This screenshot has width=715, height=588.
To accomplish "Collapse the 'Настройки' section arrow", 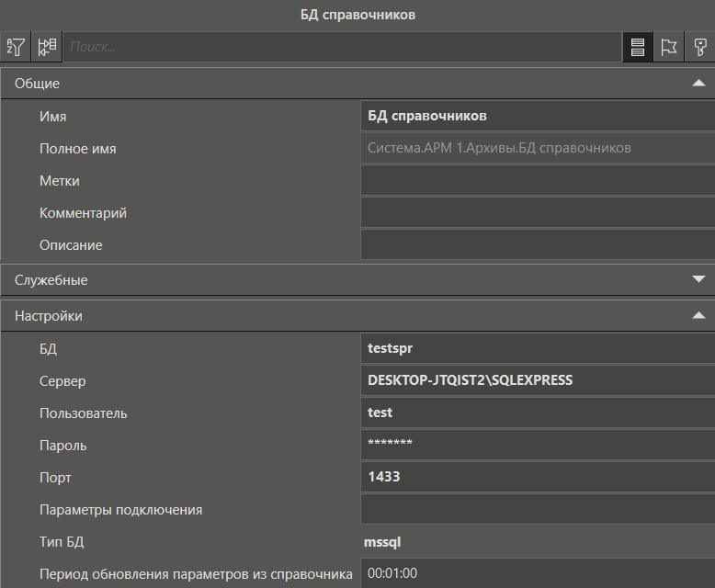I will tap(698, 315).
